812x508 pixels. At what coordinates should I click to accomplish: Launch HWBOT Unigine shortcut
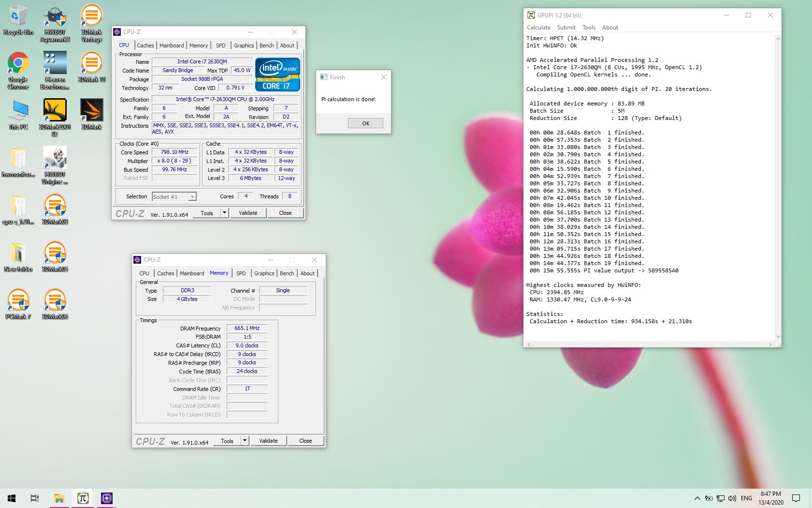[55, 165]
